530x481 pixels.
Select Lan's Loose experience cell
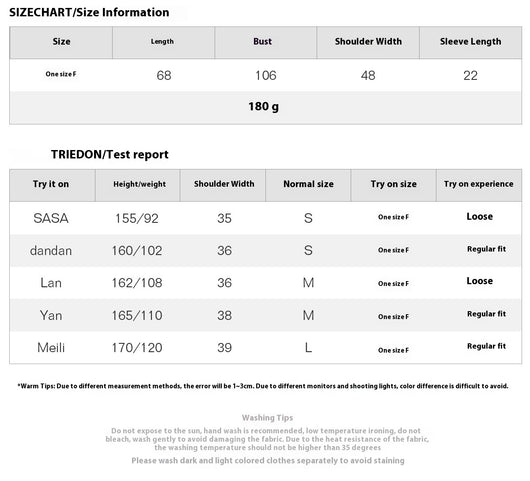click(479, 281)
